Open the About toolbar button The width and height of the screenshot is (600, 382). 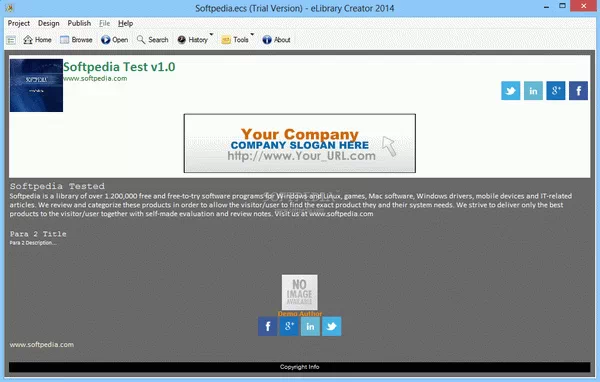tap(276, 40)
